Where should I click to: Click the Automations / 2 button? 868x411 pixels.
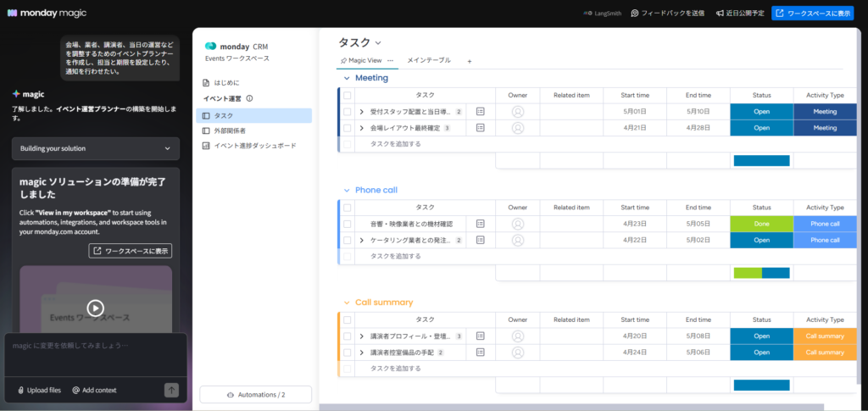pyautogui.click(x=255, y=395)
